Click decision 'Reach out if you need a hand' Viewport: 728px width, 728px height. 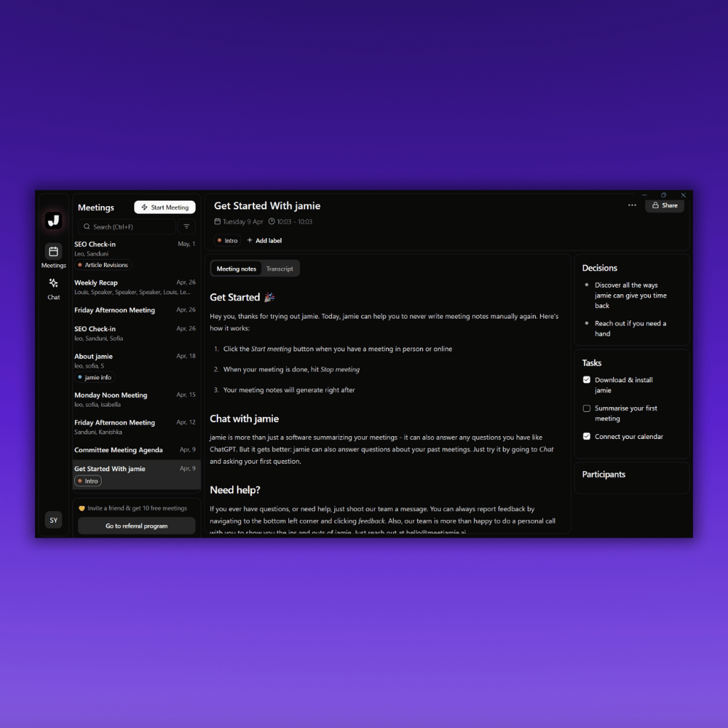point(630,328)
